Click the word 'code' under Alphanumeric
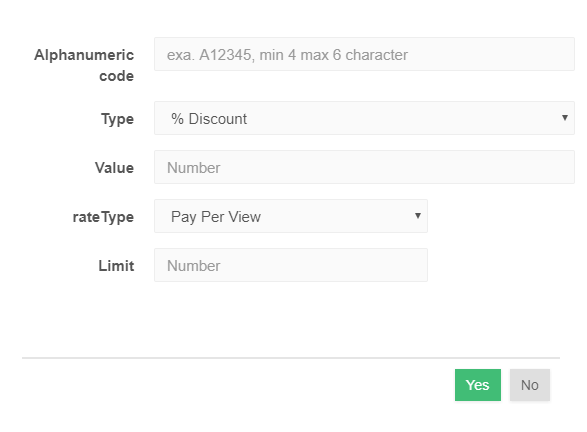Screen dimensions: 587x432 pos(116,76)
